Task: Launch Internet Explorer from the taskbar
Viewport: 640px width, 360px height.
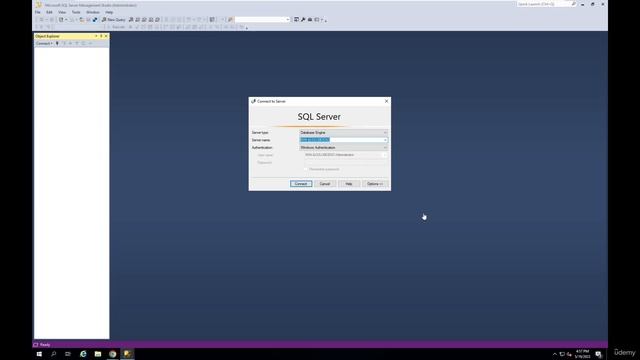Action: (83, 354)
